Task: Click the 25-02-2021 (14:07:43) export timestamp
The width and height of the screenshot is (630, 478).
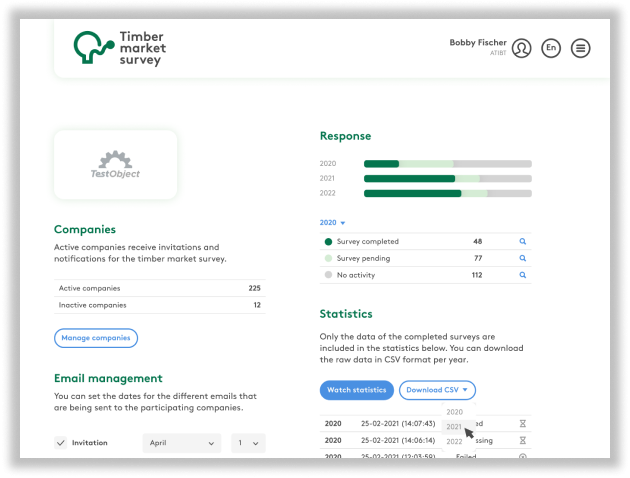Action: pyautogui.click(x=398, y=423)
